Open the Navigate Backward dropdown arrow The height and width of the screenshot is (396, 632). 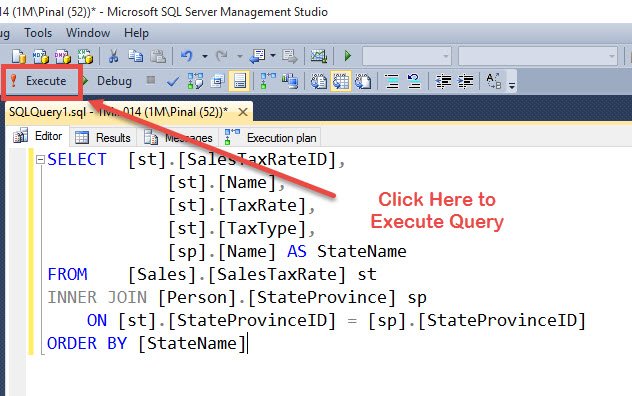[x=273, y=56]
